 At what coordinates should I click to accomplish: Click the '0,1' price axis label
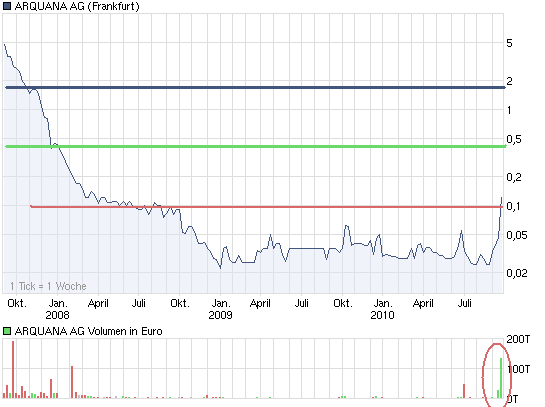[x=513, y=206]
